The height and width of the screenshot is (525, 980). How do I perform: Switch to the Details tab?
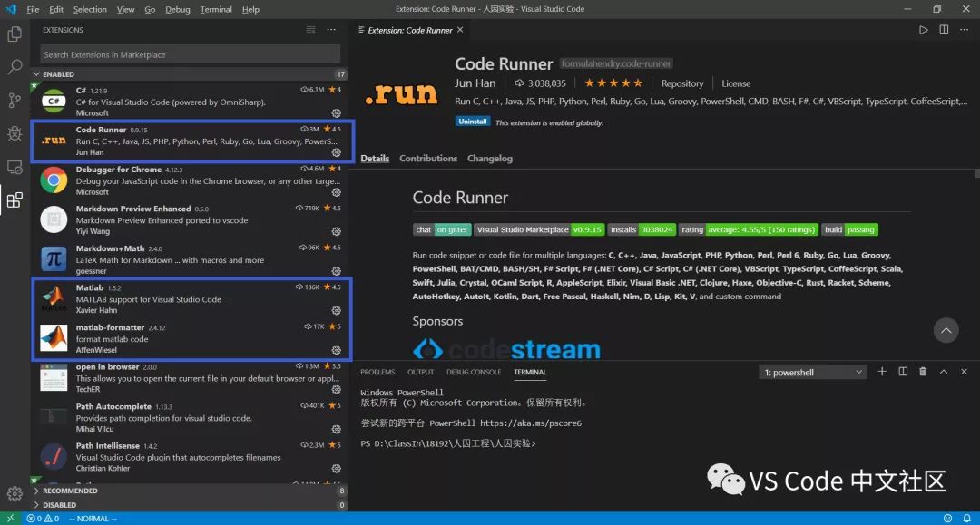tap(375, 159)
